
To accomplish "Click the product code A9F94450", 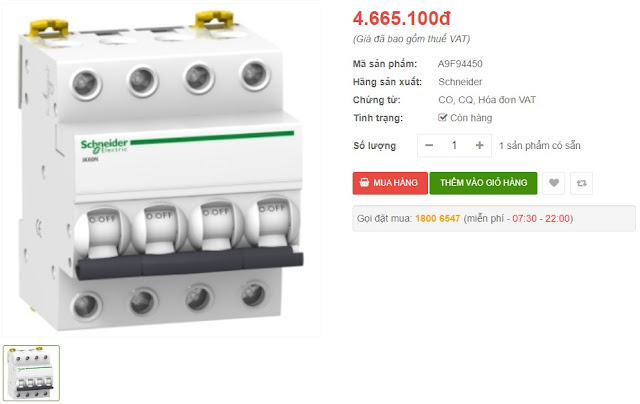I will 460,64.
